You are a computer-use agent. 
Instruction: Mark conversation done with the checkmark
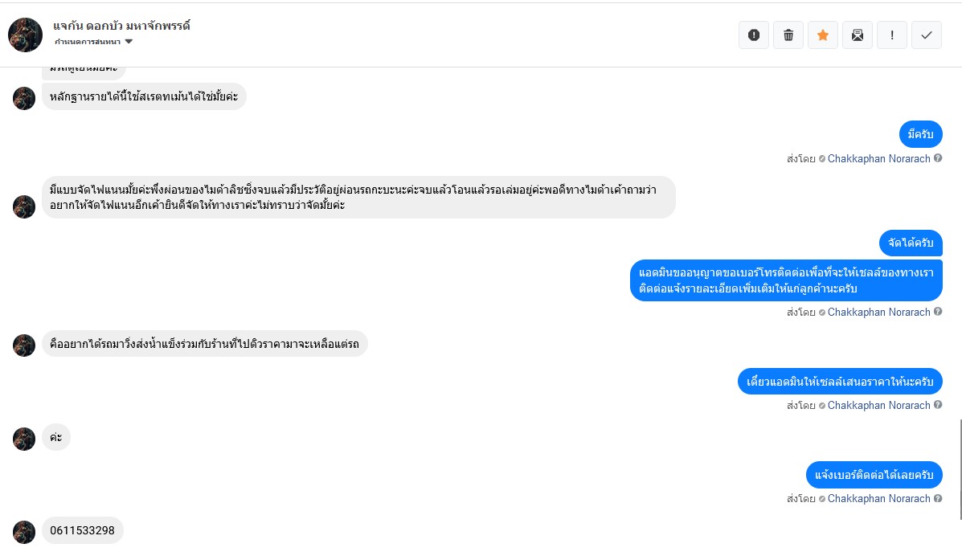927,35
